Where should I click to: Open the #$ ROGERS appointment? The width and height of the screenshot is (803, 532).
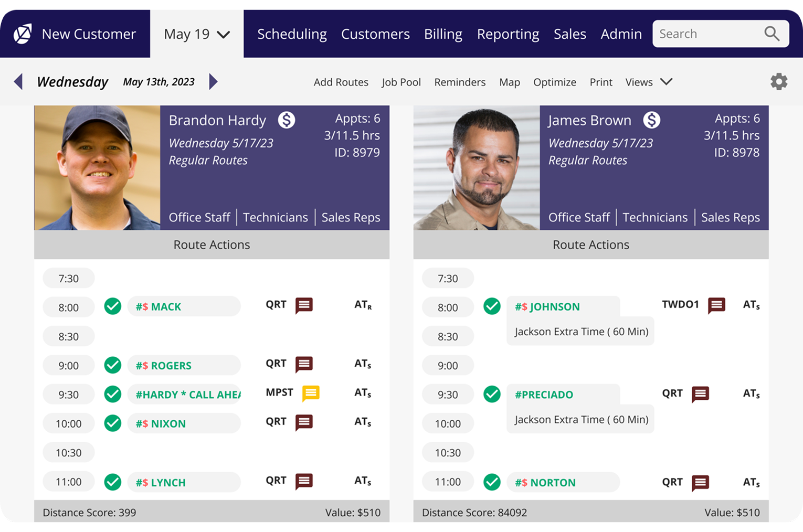pyautogui.click(x=184, y=365)
